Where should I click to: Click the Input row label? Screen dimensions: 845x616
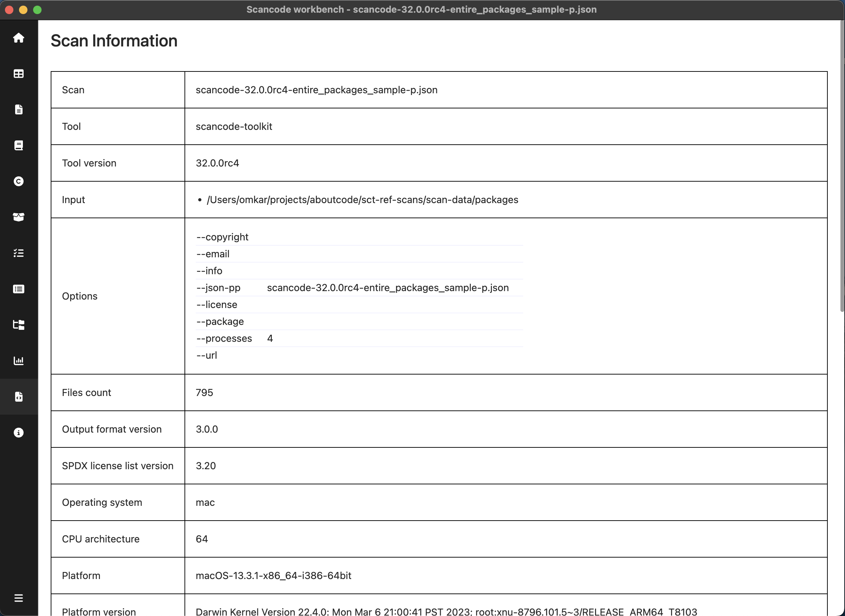click(74, 200)
